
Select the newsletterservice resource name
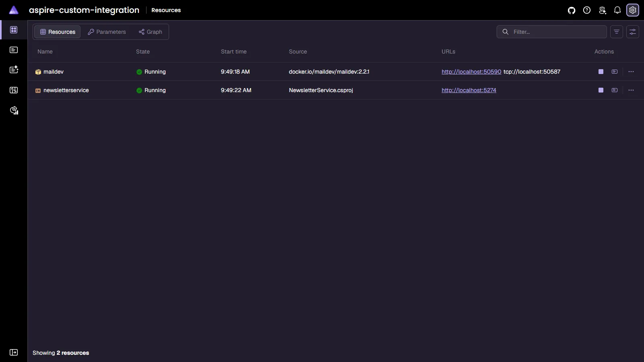pyautogui.click(x=66, y=90)
